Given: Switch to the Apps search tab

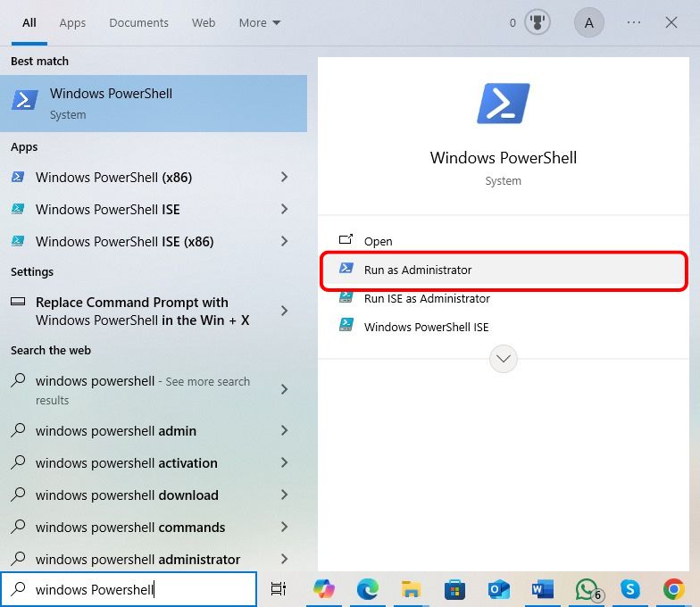Looking at the screenshot, I should tap(72, 23).
